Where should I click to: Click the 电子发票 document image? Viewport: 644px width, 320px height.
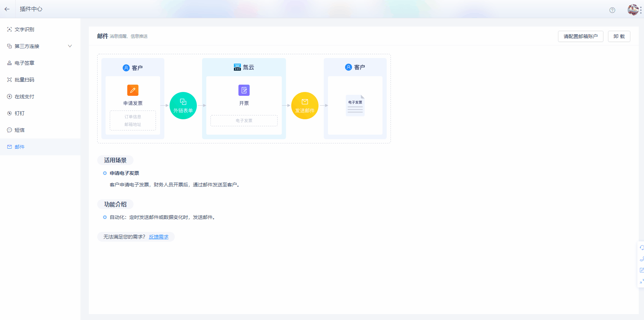coord(355,105)
